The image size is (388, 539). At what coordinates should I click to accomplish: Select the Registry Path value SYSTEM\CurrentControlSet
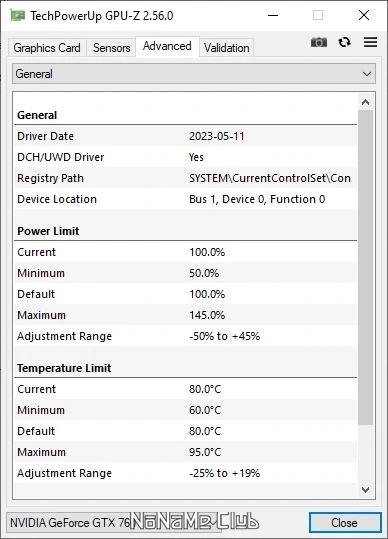[270, 178]
